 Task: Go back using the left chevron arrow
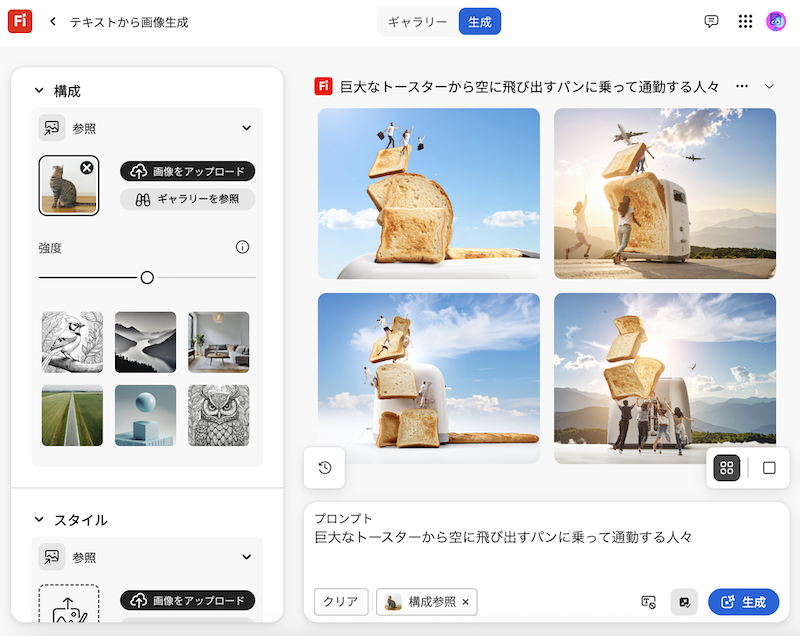[x=53, y=21]
